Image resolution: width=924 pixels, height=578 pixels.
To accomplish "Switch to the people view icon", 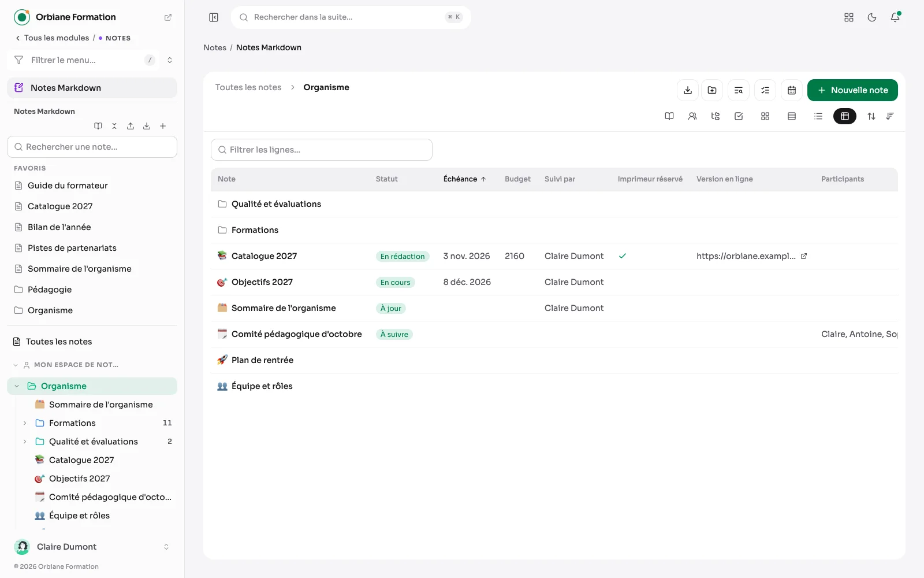I will click(x=692, y=116).
